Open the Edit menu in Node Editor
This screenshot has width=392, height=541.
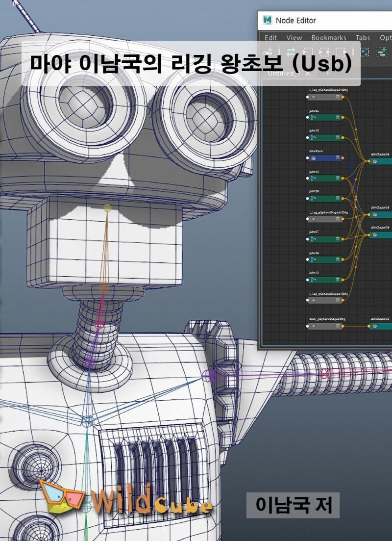coord(270,38)
